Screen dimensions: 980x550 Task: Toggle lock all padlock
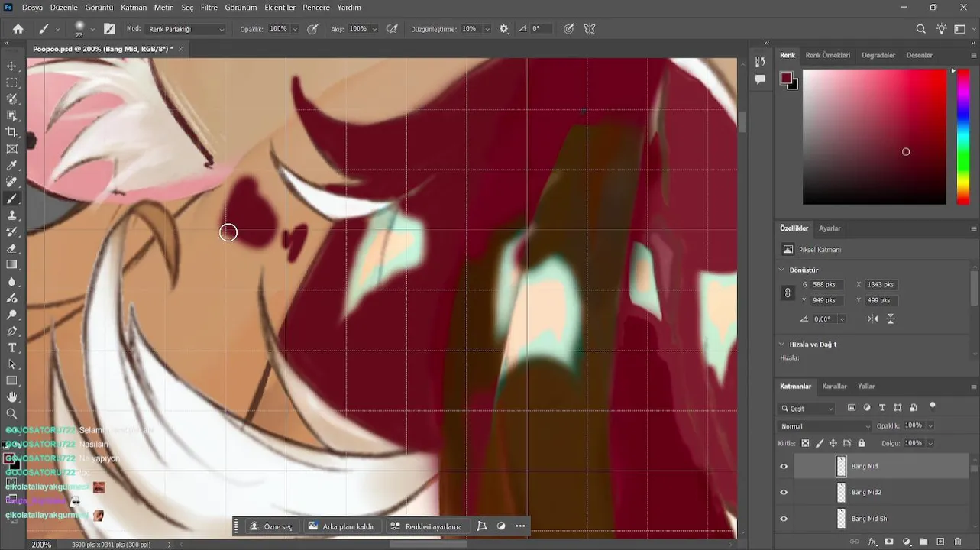[x=862, y=443]
